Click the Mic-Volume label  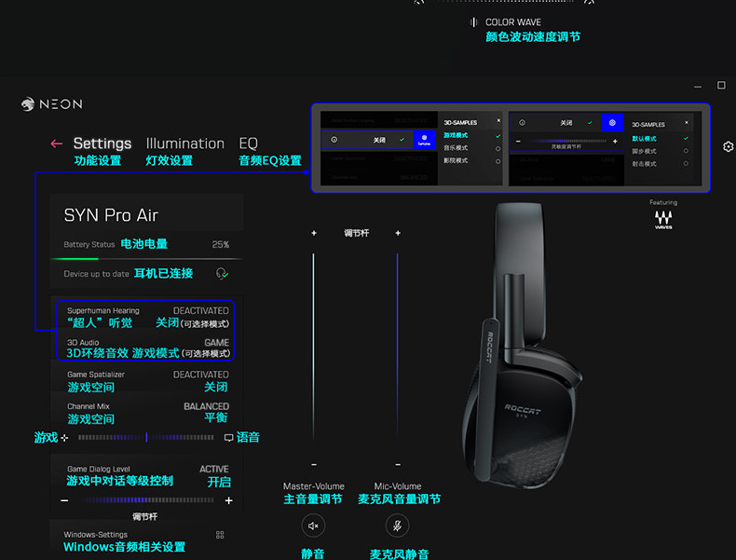click(x=398, y=486)
